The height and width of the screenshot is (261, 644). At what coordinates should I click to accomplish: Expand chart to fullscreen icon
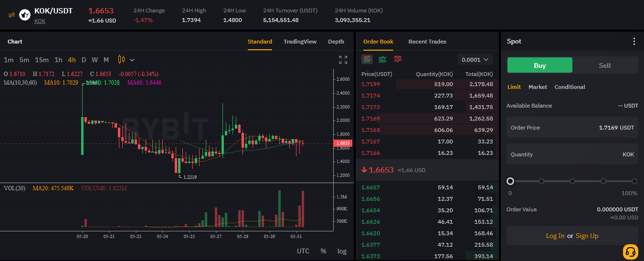[343, 60]
